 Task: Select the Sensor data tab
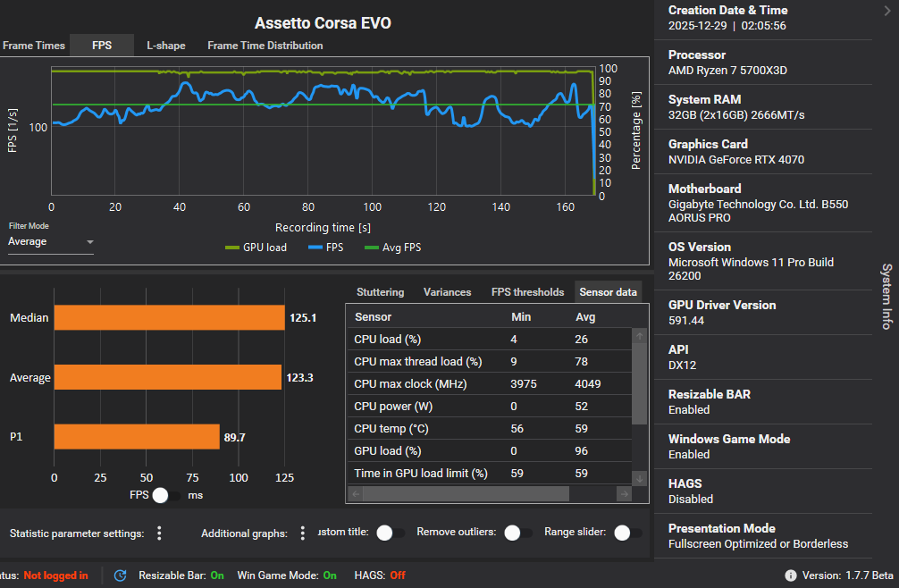[x=608, y=292]
